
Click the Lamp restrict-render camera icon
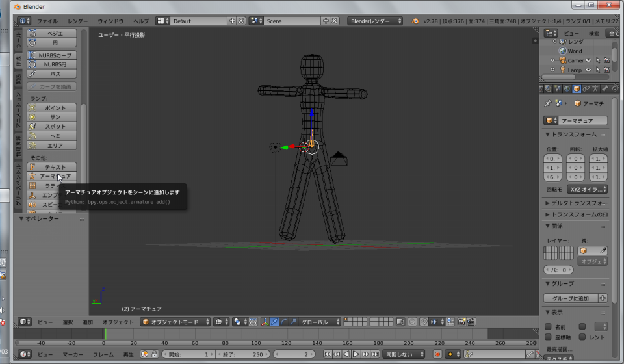click(606, 70)
